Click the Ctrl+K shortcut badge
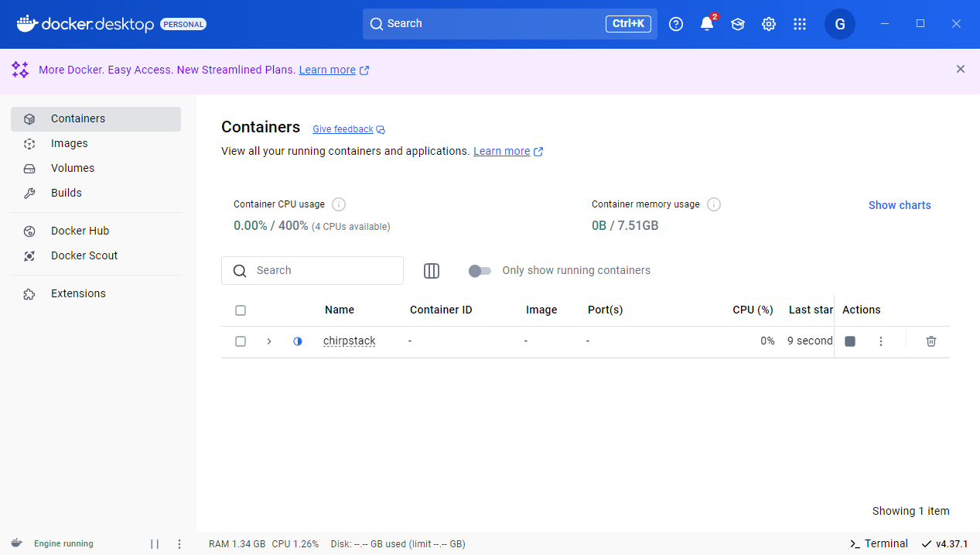The width and height of the screenshot is (980, 555). 628,24
